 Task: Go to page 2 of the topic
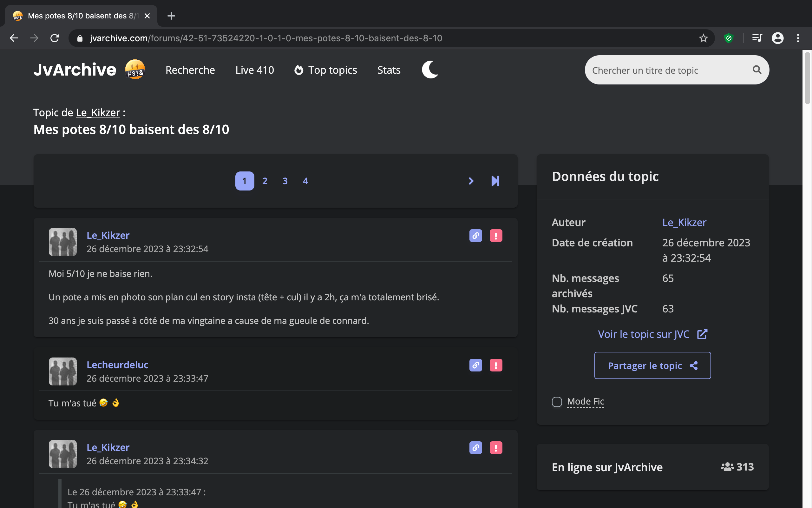265,181
